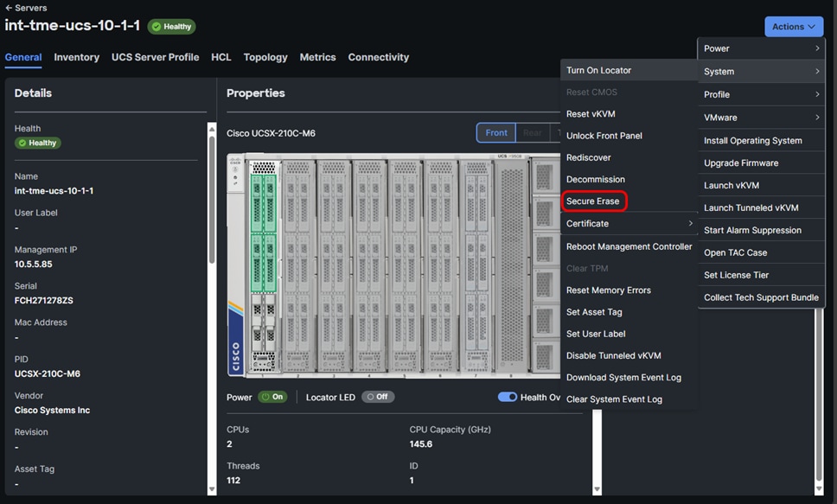Viewport: 837px width, 504px height.
Task: Click Details panel scroll-down arrow
Action: 212,489
